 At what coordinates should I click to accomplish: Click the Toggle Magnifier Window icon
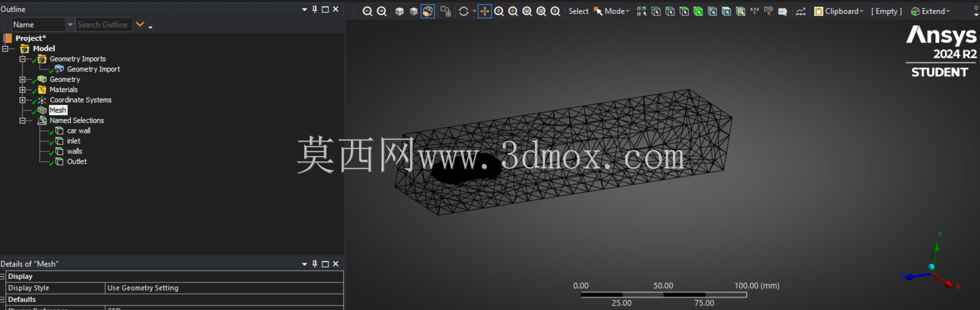click(541, 12)
